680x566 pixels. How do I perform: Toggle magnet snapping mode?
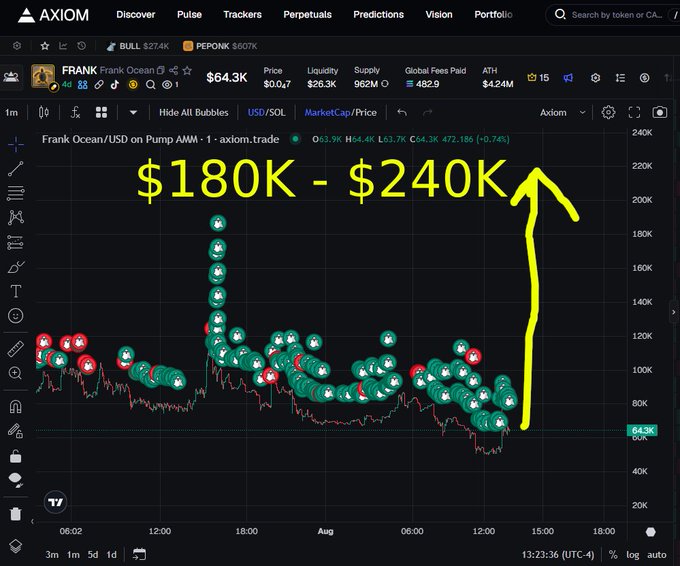tap(16, 407)
